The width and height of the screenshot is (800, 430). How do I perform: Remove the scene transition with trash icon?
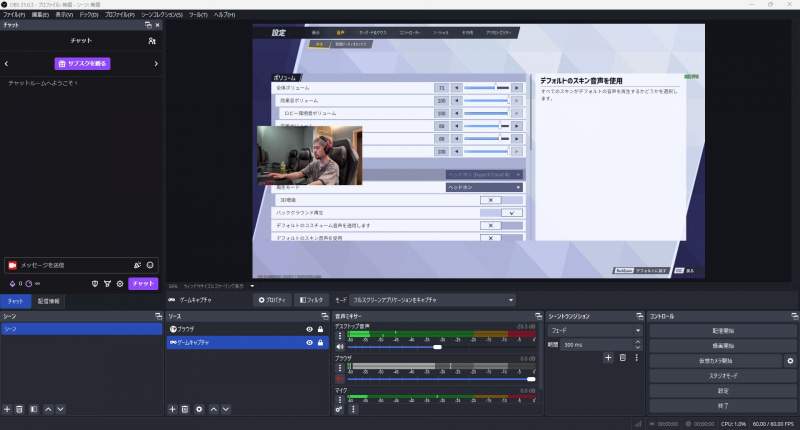pos(622,358)
